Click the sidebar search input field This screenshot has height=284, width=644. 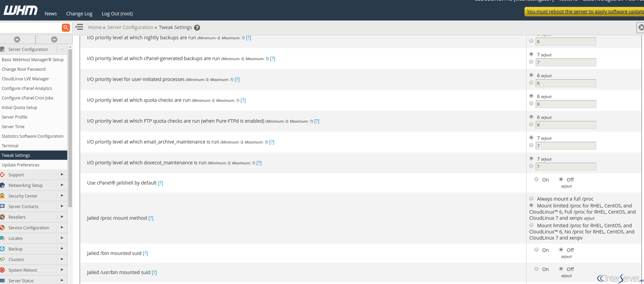[x=31, y=27]
